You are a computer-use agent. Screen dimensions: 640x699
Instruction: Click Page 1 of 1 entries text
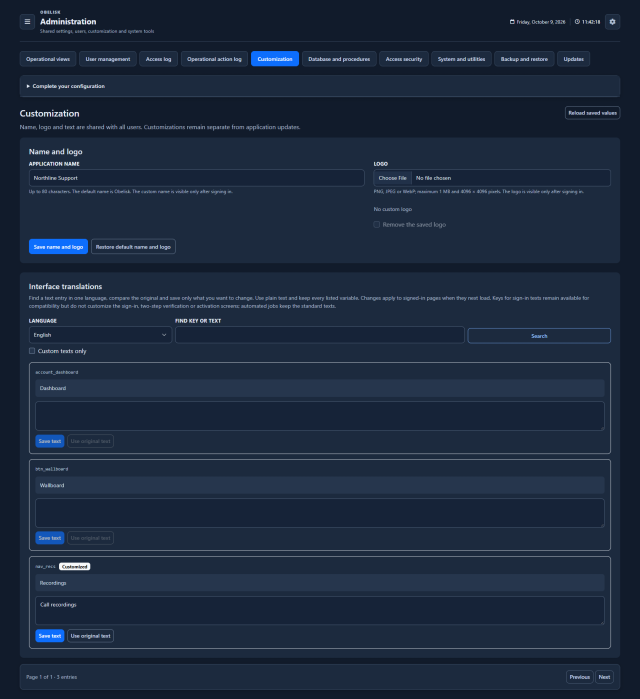[51, 677]
